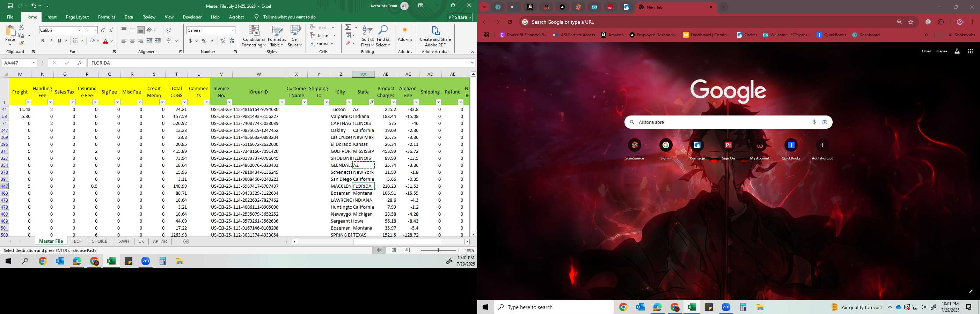This screenshot has height=314, width=980.
Task: Click the Page Break Preview status bar icon
Action: click(x=407, y=250)
